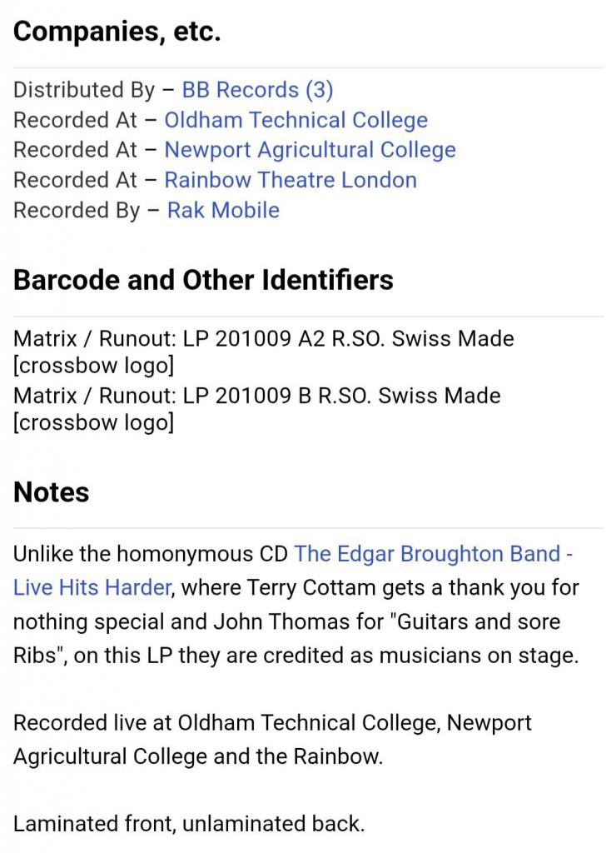Click the Distributed By label
The image size is (616, 853).
pos(84,90)
